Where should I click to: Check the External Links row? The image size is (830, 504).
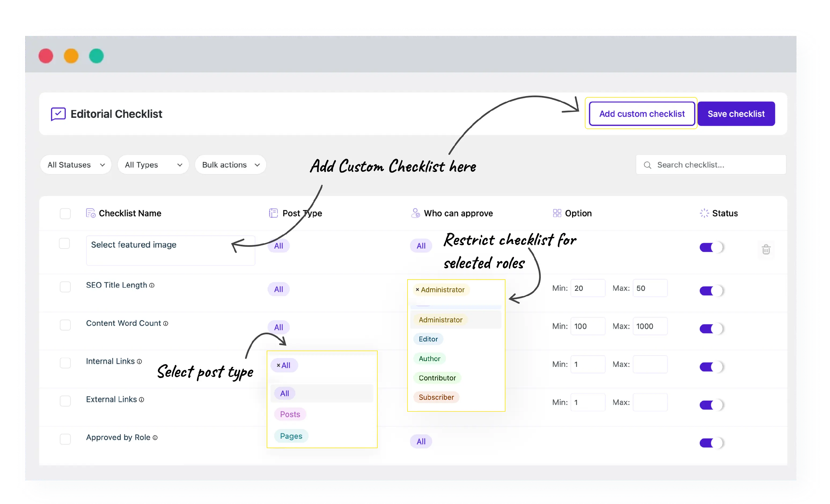pyautogui.click(x=65, y=401)
